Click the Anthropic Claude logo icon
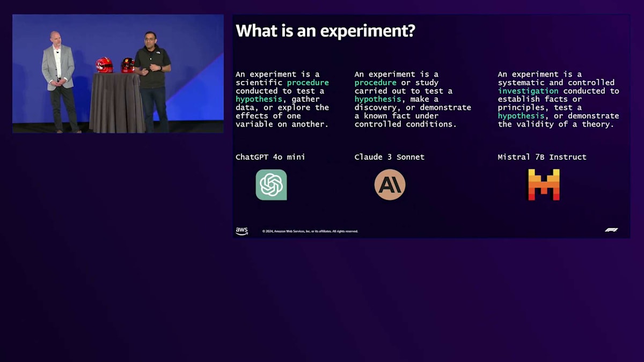 tap(390, 185)
